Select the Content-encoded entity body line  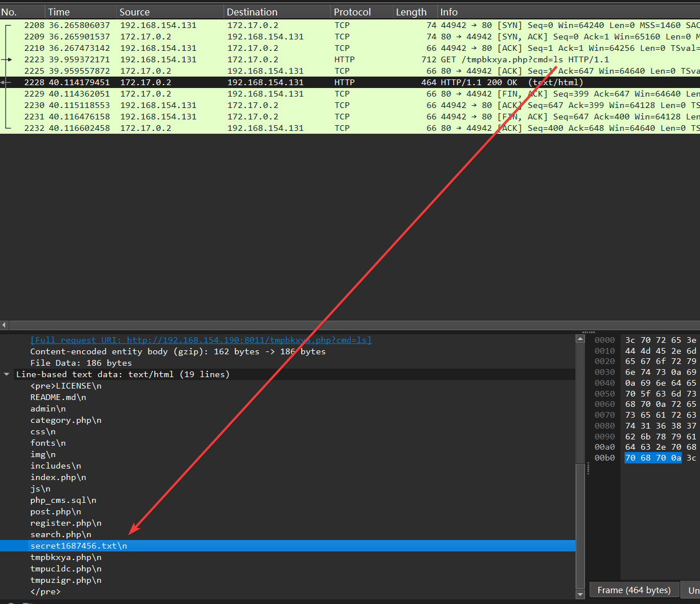coord(178,351)
